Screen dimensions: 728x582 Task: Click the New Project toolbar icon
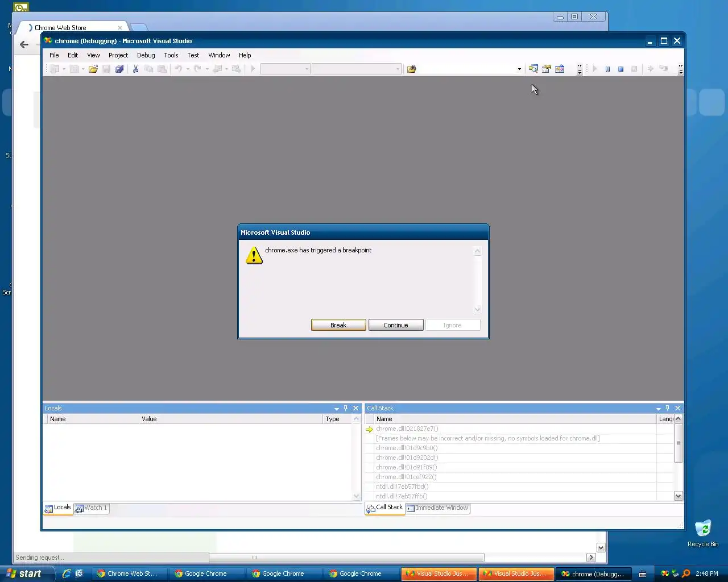[55, 69]
